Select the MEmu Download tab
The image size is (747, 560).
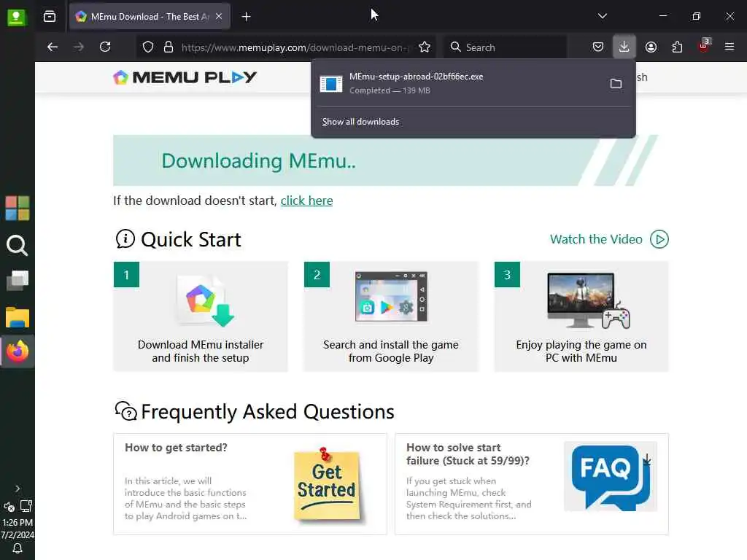click(x=150, y=16)
